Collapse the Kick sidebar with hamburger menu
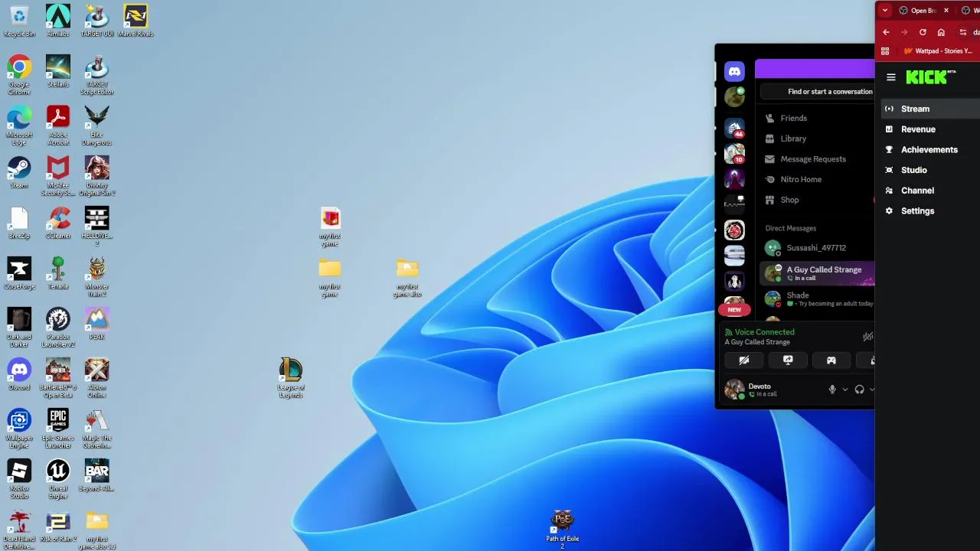Screen dimensions: 980x551 point(890,77)
